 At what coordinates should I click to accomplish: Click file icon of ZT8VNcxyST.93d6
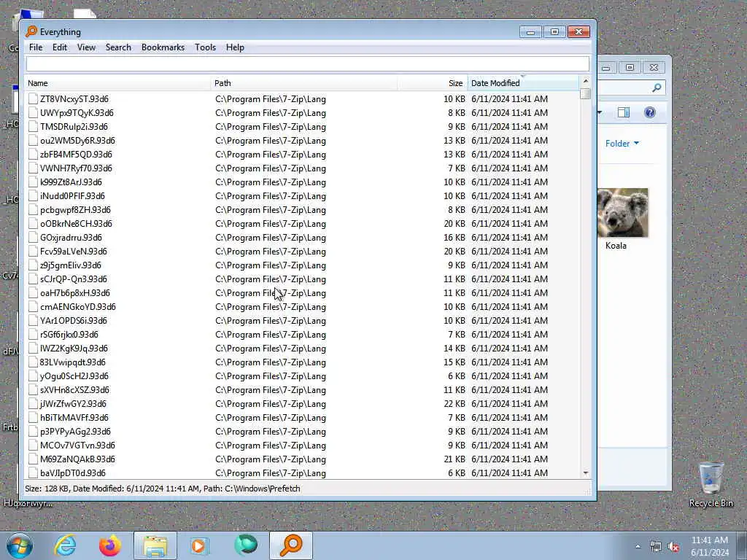[33, 99]
